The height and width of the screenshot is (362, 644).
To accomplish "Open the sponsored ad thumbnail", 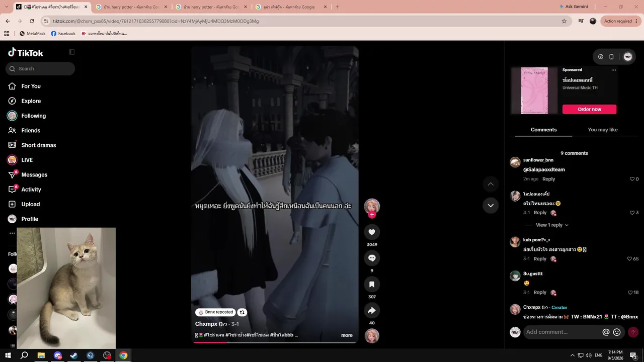I will coord(534,90).
